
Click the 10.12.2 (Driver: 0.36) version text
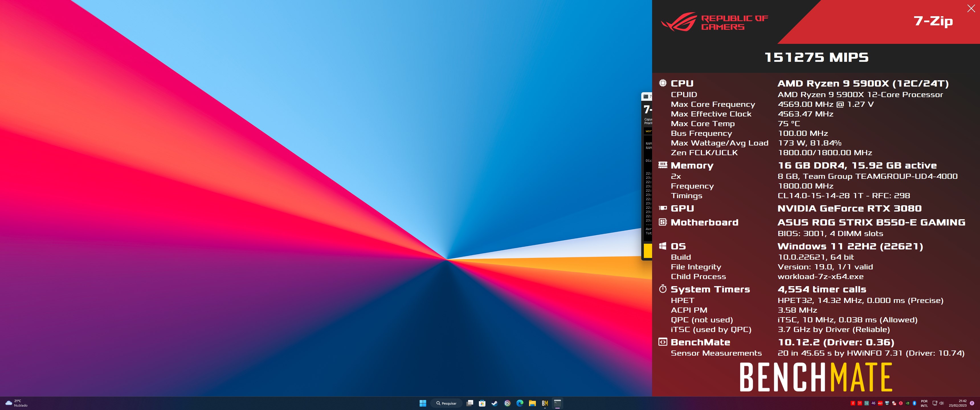[x=836, y=342]
